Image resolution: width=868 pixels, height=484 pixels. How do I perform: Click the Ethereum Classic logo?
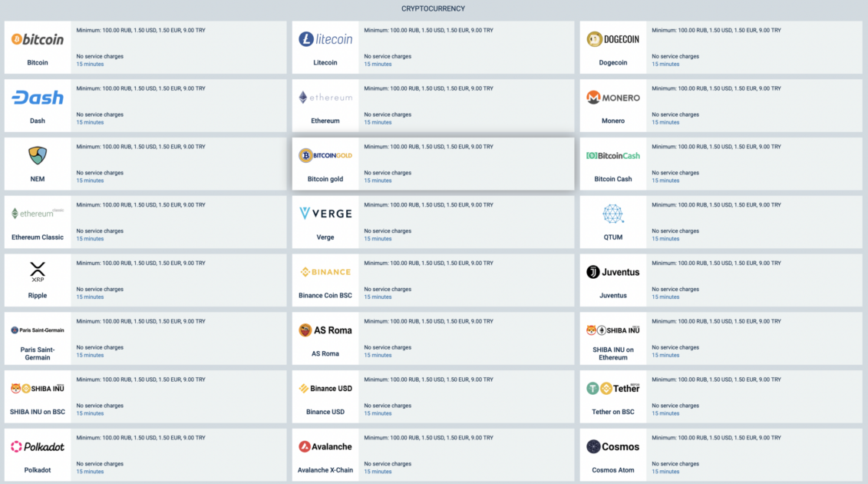pos(38,214)
